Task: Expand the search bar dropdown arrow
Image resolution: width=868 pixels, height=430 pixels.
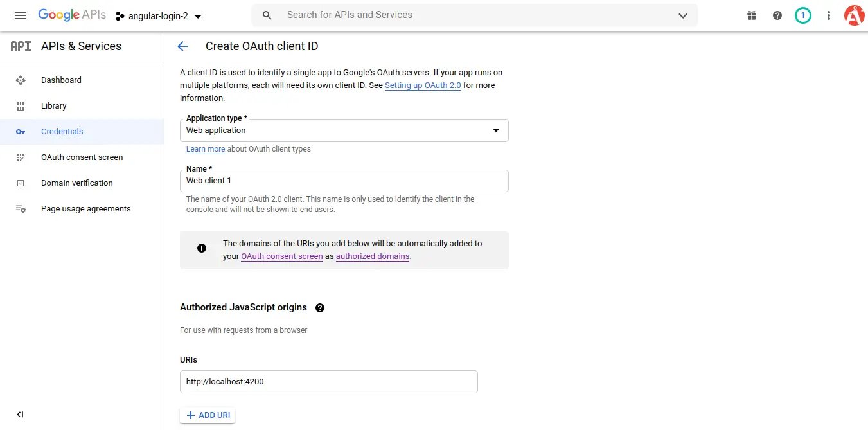Action: coord(683,15)
